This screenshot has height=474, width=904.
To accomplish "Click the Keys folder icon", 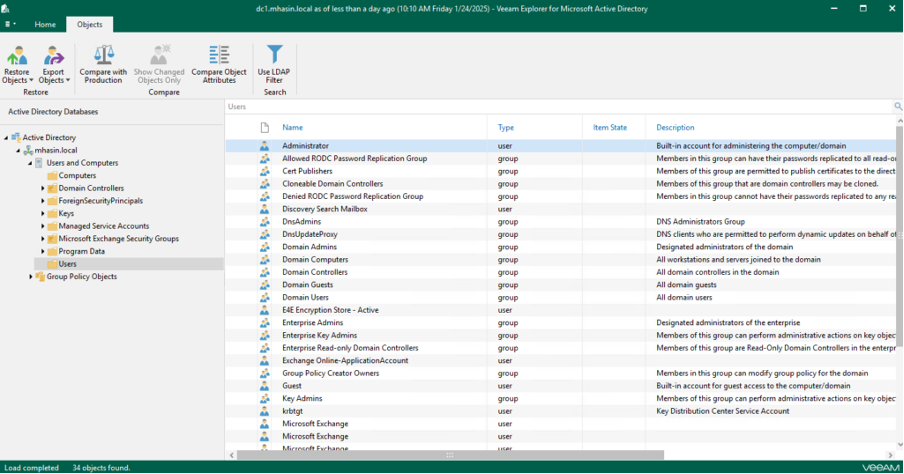I will pyautogui.click(x=52, y=213).
